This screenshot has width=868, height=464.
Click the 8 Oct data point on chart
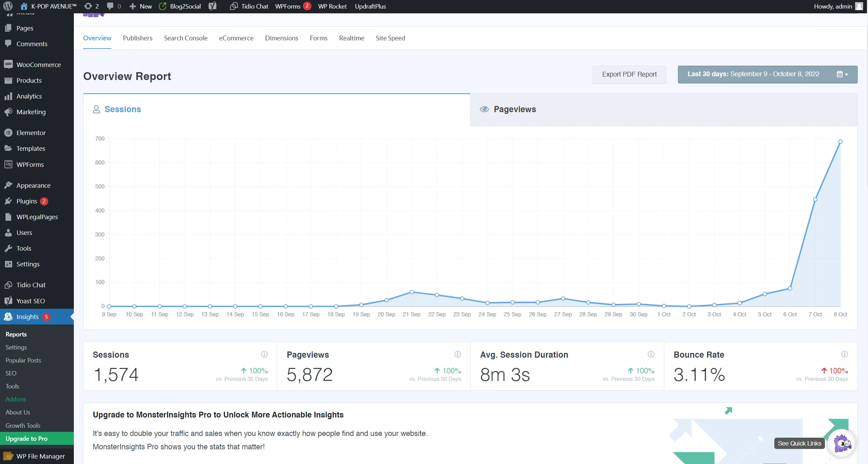840,142
